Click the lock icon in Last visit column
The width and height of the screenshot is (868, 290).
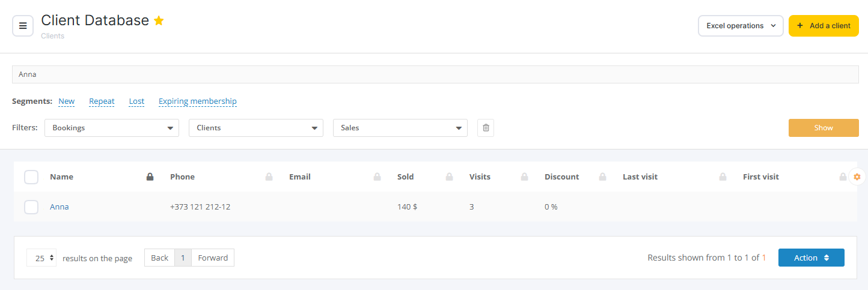click(723, 177)
